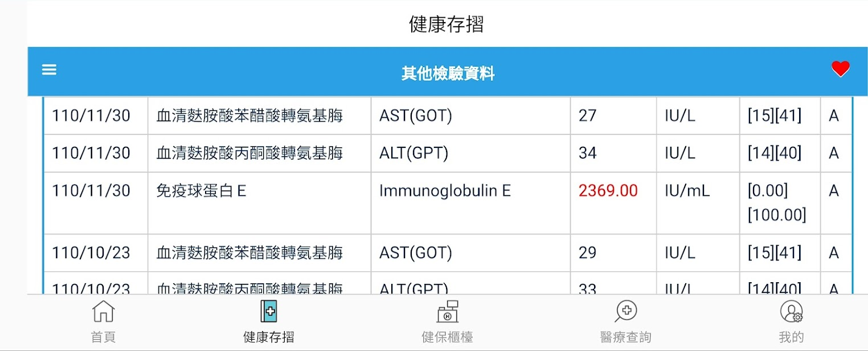Tap the ALT(GPT) cell with value 34
Screen dimensions: 868x351
point(413,153)
